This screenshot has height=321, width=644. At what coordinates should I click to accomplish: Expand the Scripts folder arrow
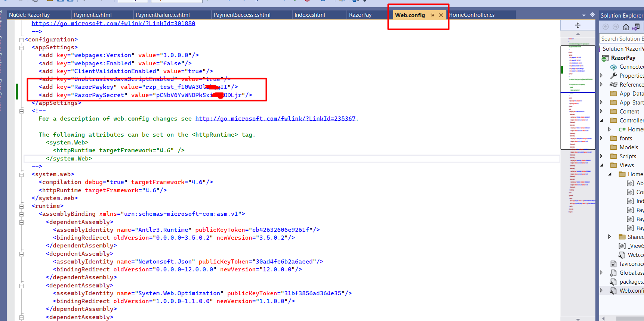click(601, 156)
